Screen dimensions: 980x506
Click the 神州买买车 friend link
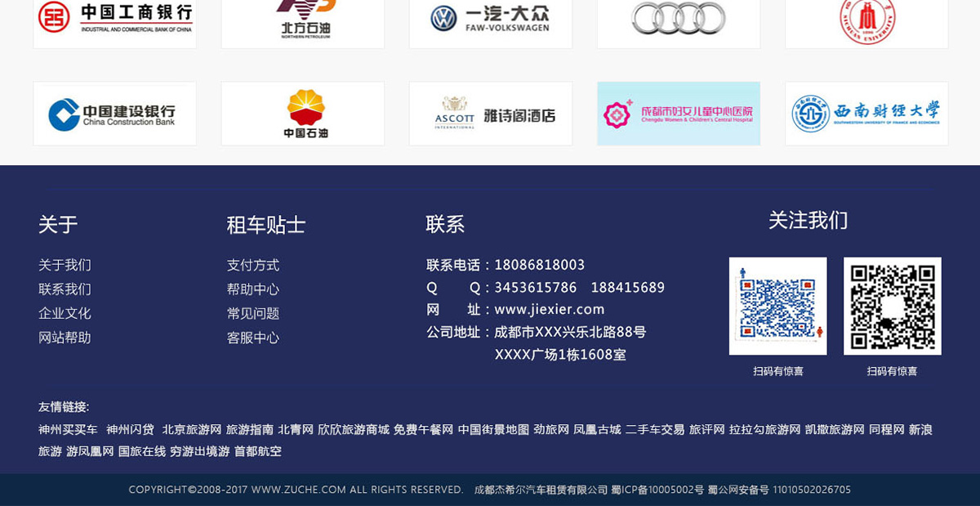[x=68, y=429]
